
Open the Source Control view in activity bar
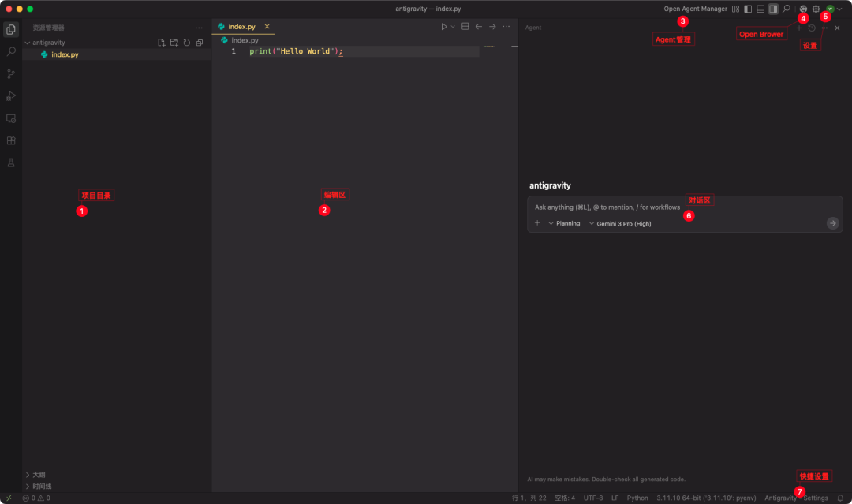coord(11,74)
